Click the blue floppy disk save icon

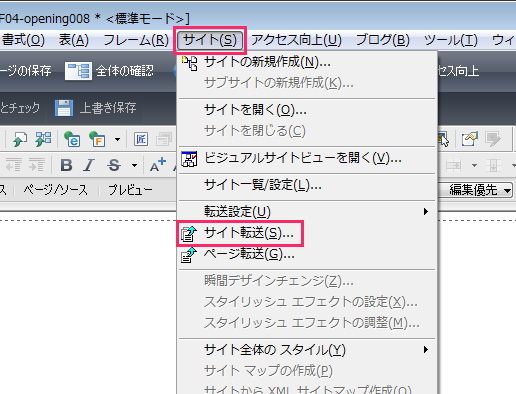pos(64,108)
